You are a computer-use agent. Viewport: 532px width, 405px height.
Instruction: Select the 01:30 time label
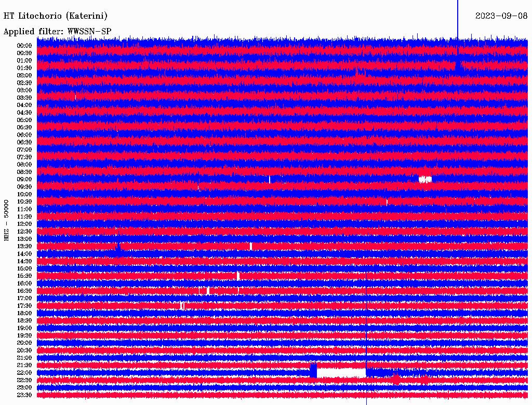coord(24,68)
